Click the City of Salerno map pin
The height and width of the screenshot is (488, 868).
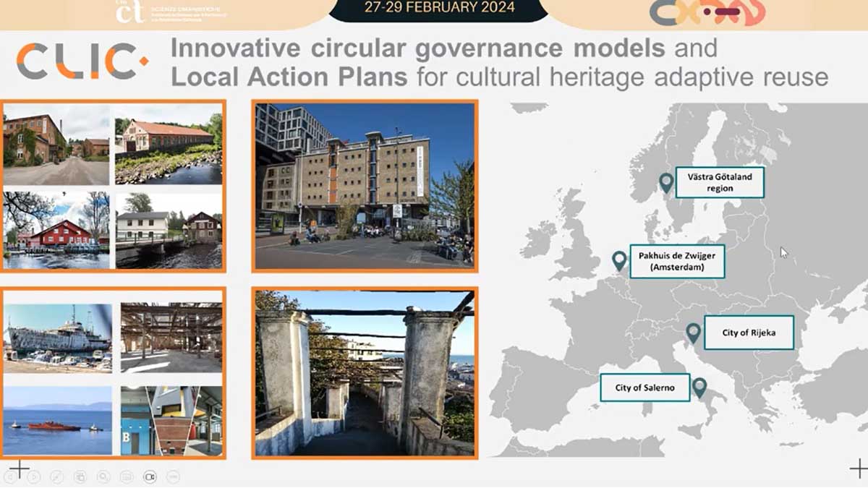tap(699, 388)
